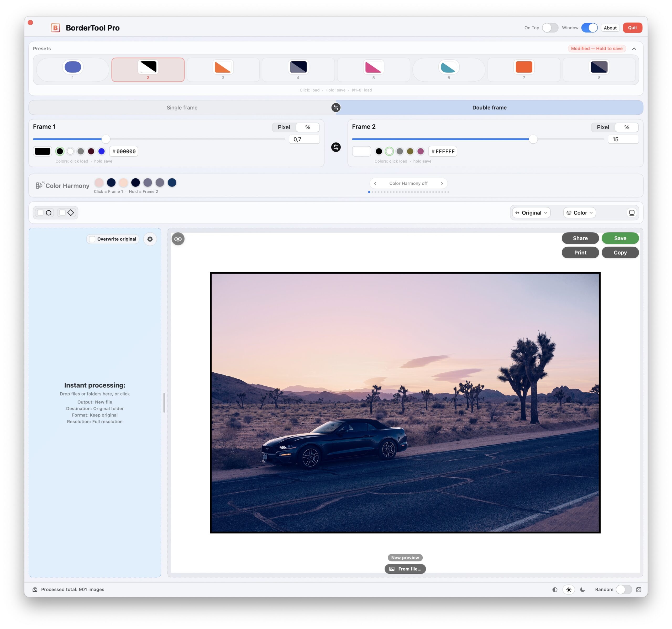Switch to Single frame mode
Screen dimensions: 672x629
tap(182, 108)
